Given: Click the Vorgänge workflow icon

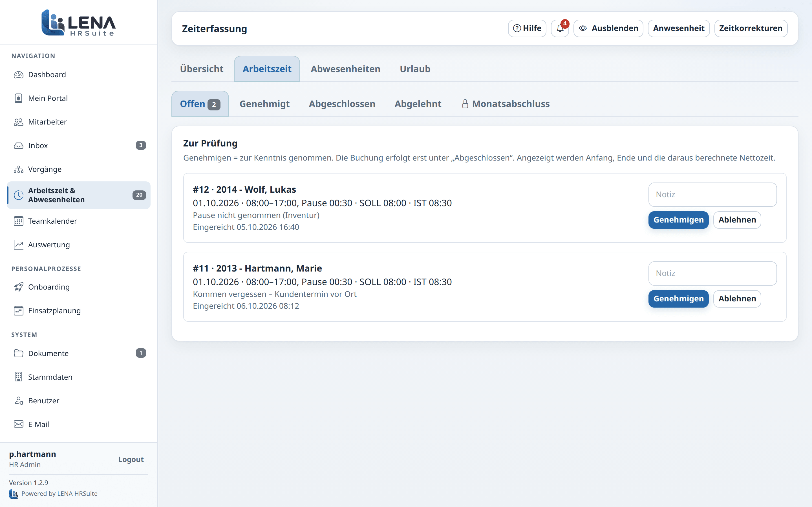Looking at the screenshot, I should (x=18, y=169).
